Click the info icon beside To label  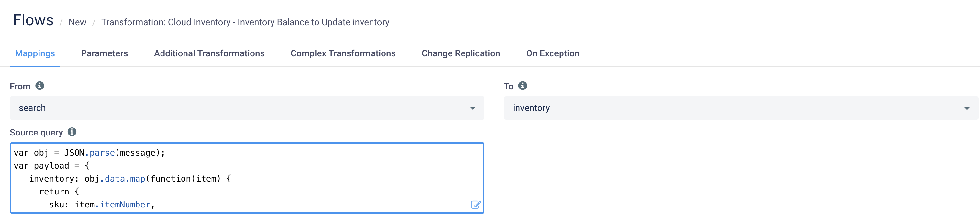(523, 86)
